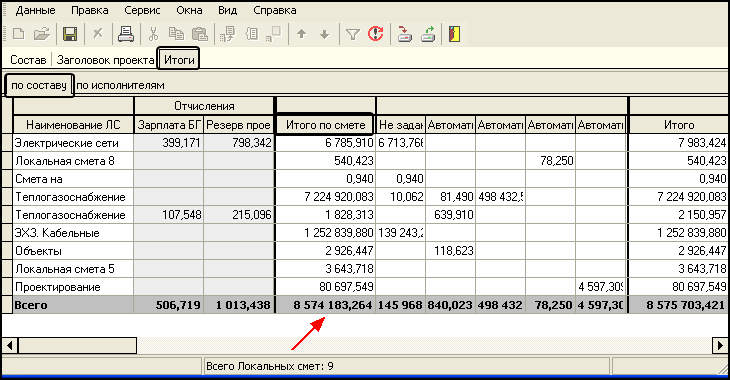This screenshot has width=730, height=380.
Task: Click the export icon with red arrow
Action: tap(404, 34)
